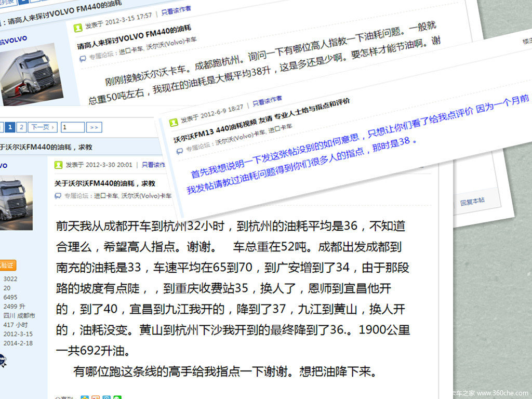Open 进口卡车 forum link in 2012-3-15 post
The height and width of the screenshot is (399, 532).
(x=130, y=50)
